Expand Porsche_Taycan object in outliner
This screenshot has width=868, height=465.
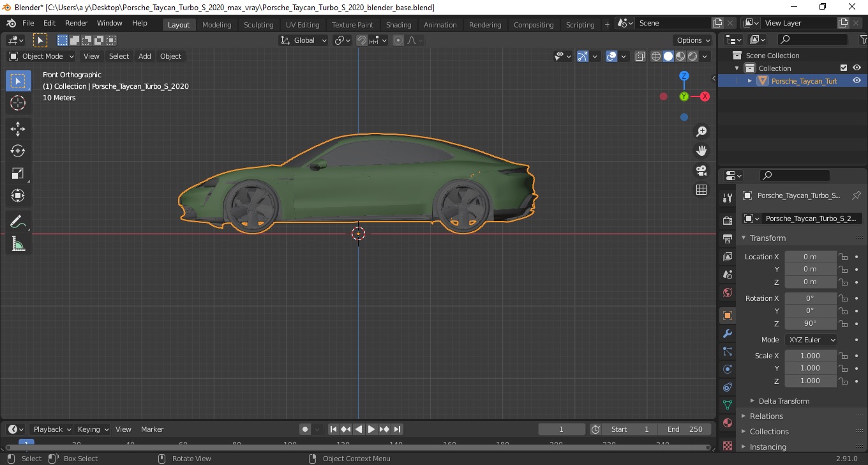click(750, 80)
